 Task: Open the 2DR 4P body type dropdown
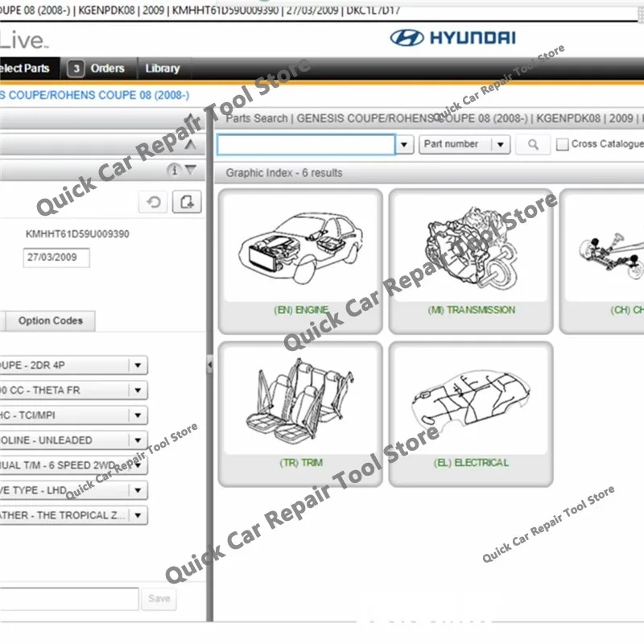(x=73, y=365)
